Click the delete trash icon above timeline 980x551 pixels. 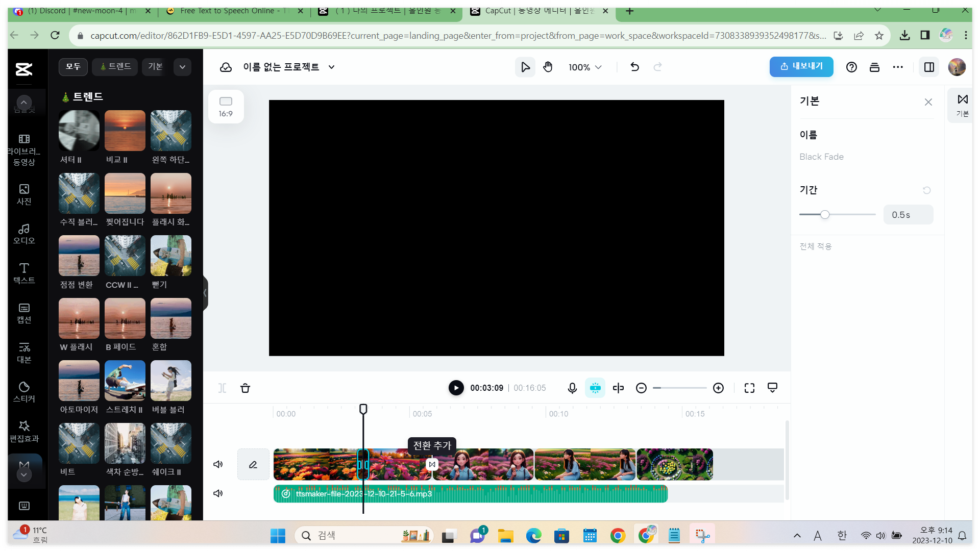(x=245, y=388)
